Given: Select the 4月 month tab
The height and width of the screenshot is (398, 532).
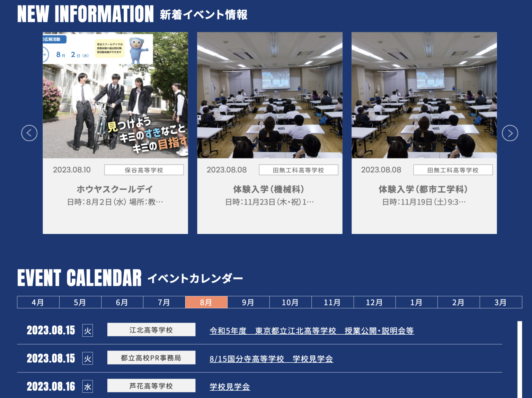Looking at the screenshot, I should tap(38, 302).
